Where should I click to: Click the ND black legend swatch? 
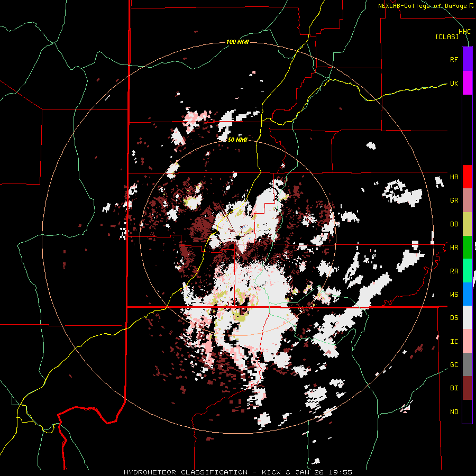[x=467, y=411]
